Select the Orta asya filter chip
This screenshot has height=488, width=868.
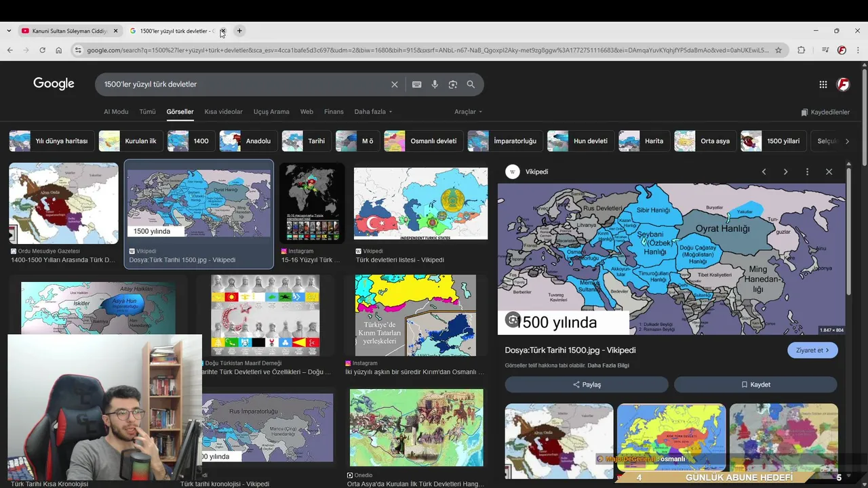[705, 141]
